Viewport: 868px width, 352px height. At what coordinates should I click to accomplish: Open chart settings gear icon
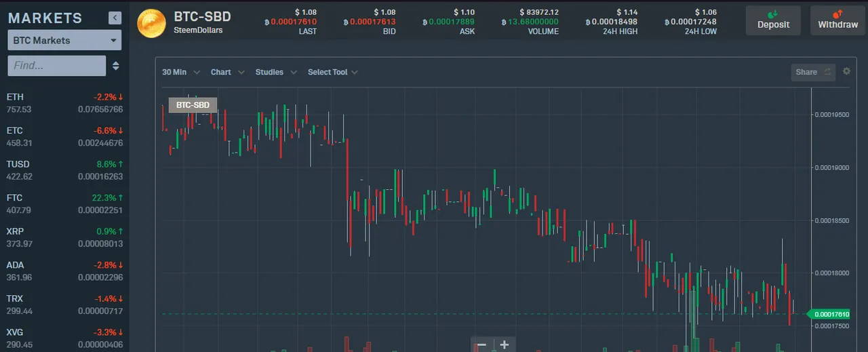[x=846, y=71]
